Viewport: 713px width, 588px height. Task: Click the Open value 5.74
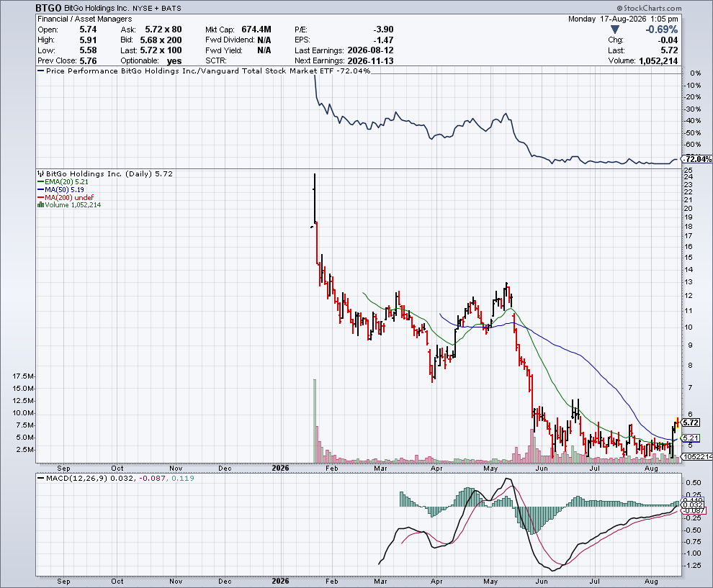[x=88, y=30]
